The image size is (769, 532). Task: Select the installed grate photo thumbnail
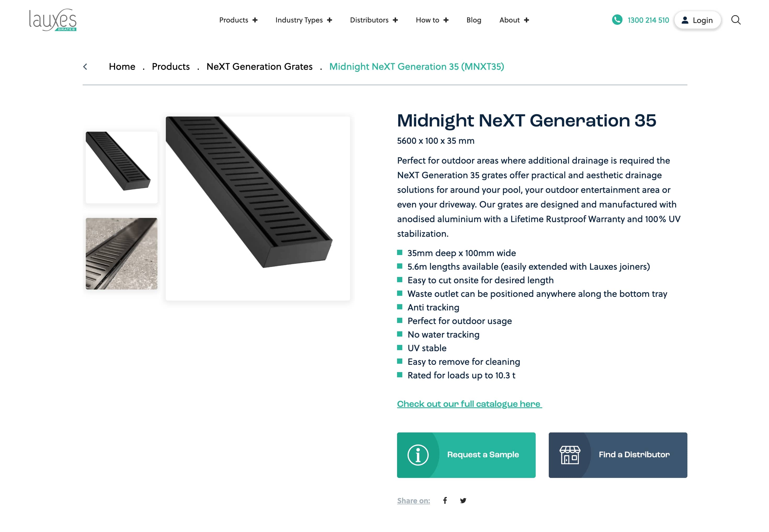coord(121,254)
